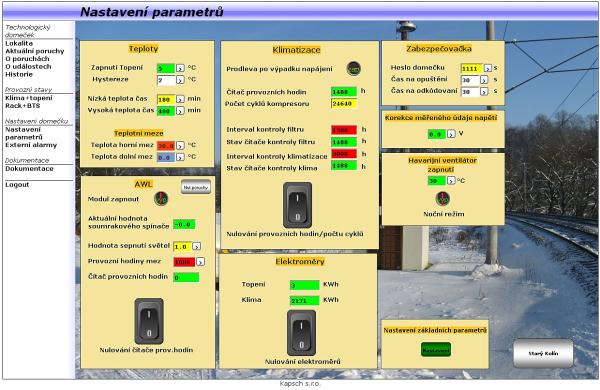Screen dimensions: 600x390
Task: Click the red Interval kontroly filtru field
Action: coord(344,130)
